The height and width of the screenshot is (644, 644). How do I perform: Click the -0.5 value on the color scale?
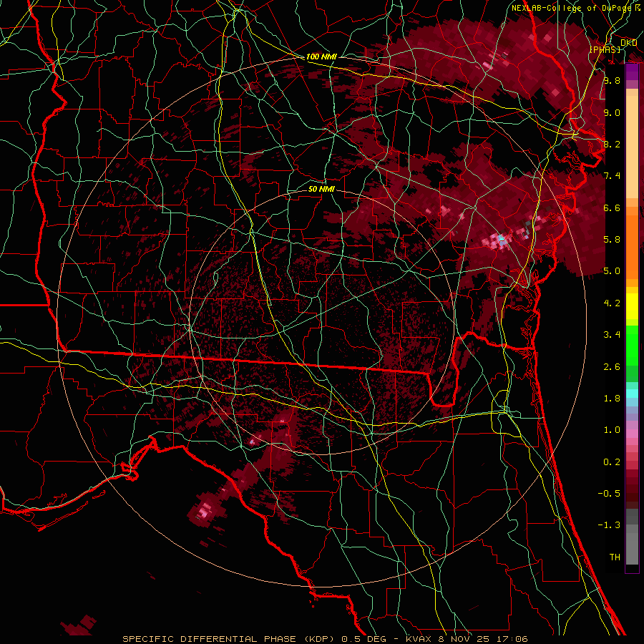pyautogui.click(x=609, y=494)
